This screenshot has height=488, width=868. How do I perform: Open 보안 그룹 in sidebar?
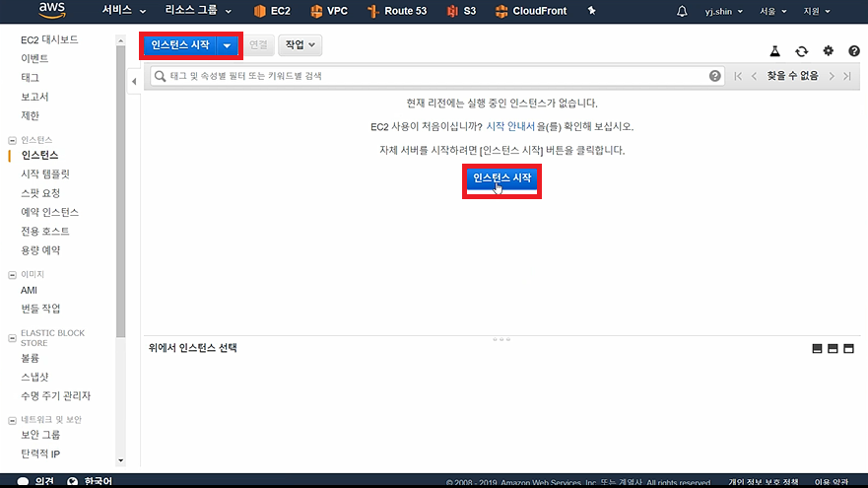40,435
